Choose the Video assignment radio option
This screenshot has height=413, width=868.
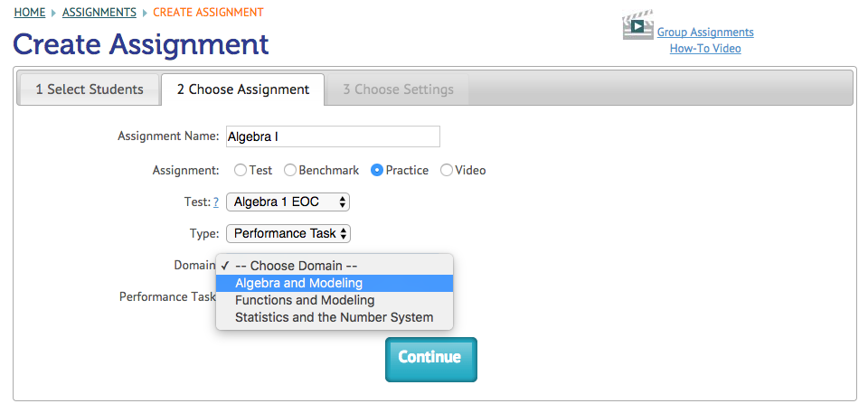click(x=447, y=170)
